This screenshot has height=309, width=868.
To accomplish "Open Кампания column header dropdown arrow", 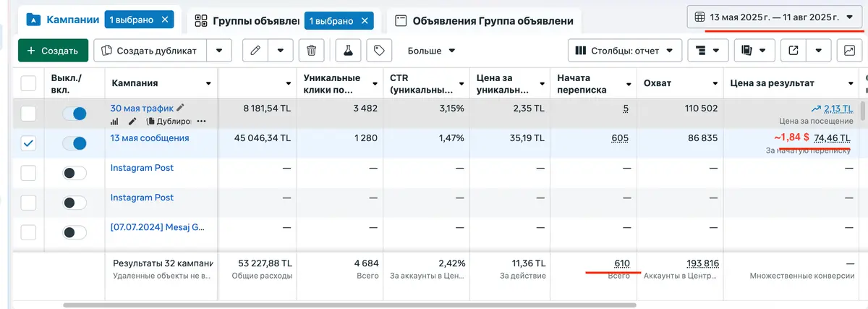I will pyautogui.click(x=208, y=83).
